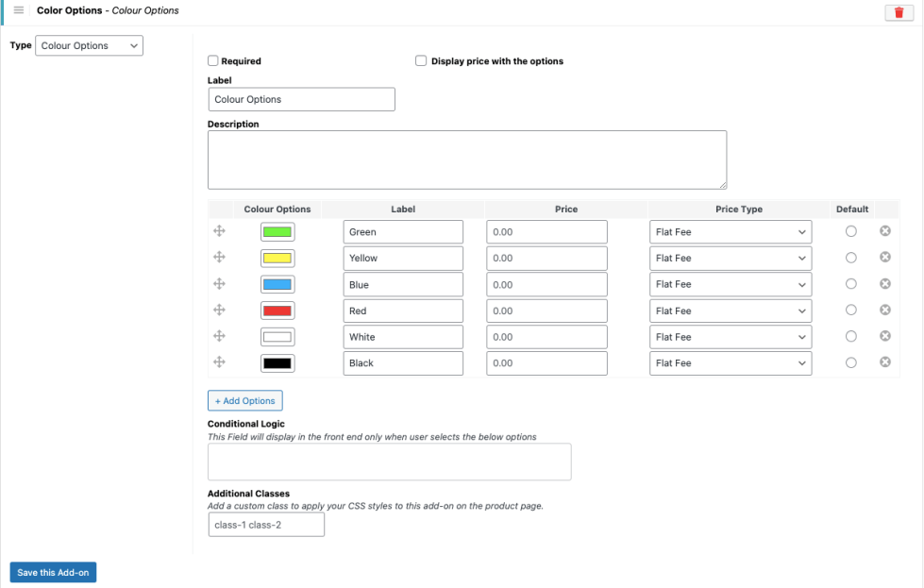
Task: Click the White label text field
Action: point(403,337)
